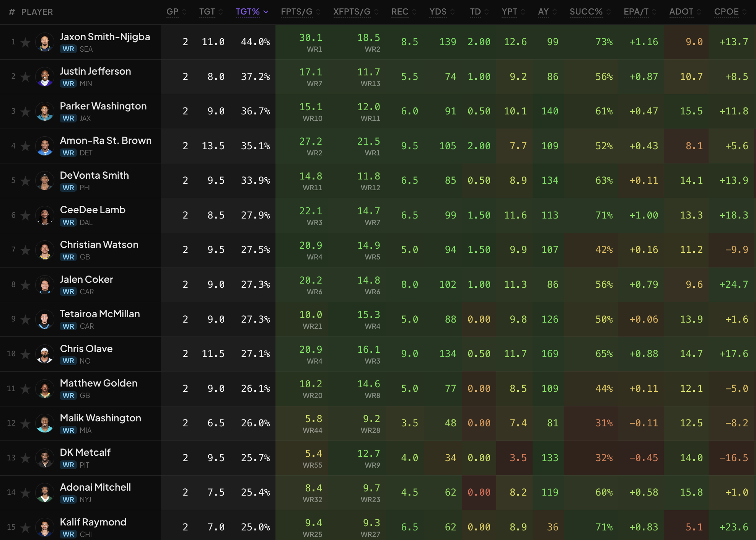Open the DeVonta Smith player link

coord(94,175)
